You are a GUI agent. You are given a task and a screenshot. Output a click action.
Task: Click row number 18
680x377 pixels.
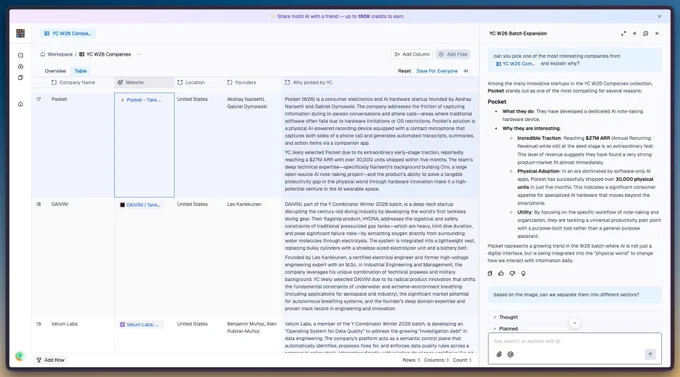pyautogui.click(x=39, y=204)
